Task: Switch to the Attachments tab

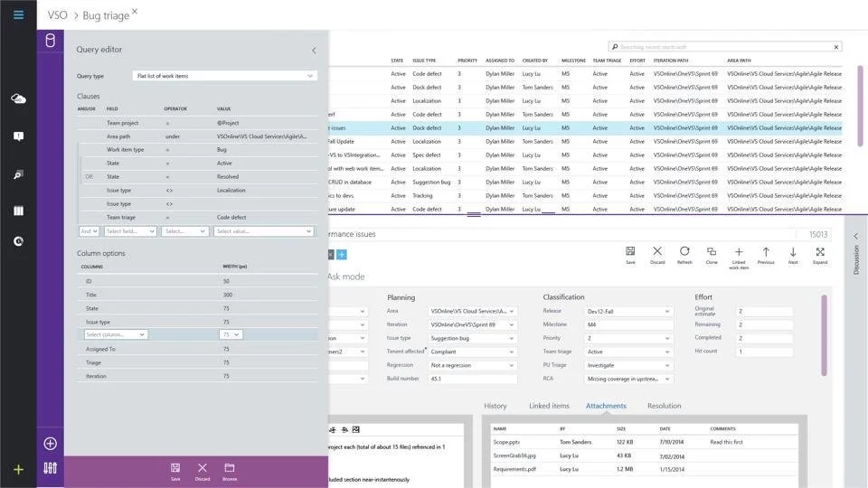Action: tap(606, 406)
